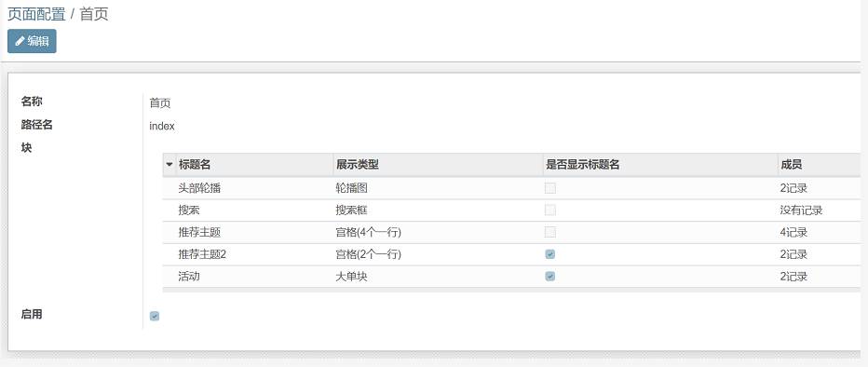
Task: Toggle 推荐主题 row show-title checkbox
Action: pos(549,233)
